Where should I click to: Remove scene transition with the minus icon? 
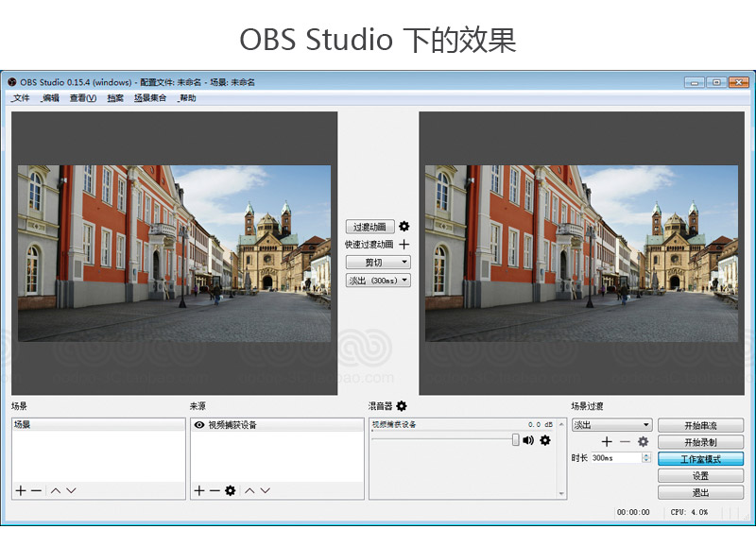(x=625, y=441)
